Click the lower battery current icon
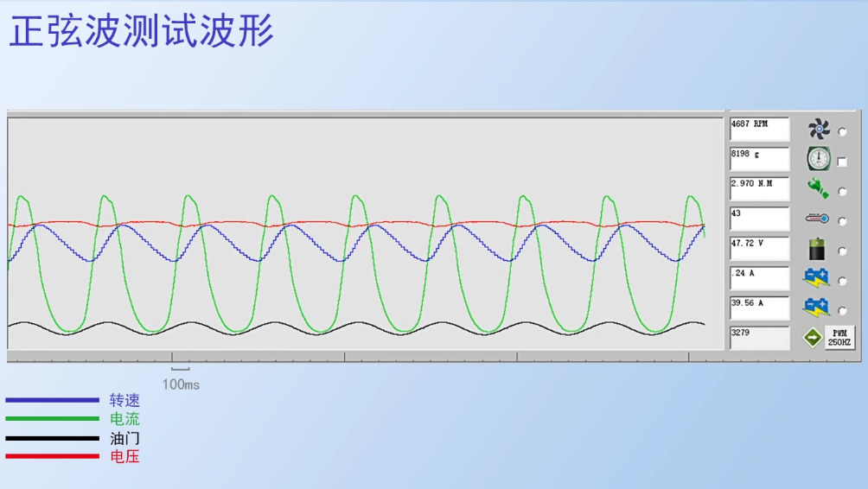 click(818, 308)
